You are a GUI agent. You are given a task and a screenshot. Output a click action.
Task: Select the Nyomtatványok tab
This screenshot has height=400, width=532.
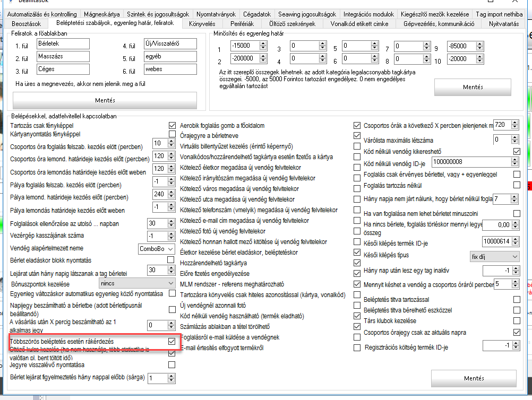click(216, 14)
